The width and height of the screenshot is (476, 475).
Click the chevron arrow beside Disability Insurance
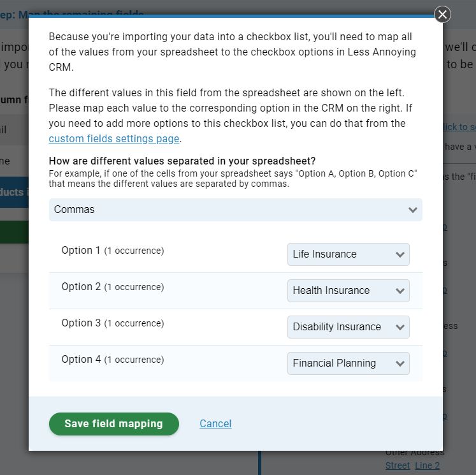click(x=400, y=327)
